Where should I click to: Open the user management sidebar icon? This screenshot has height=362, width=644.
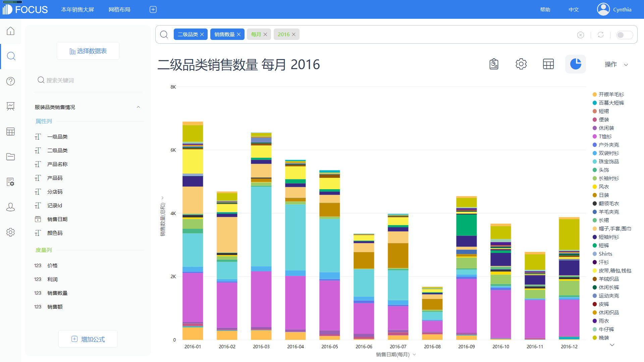[x=10, y=207]
